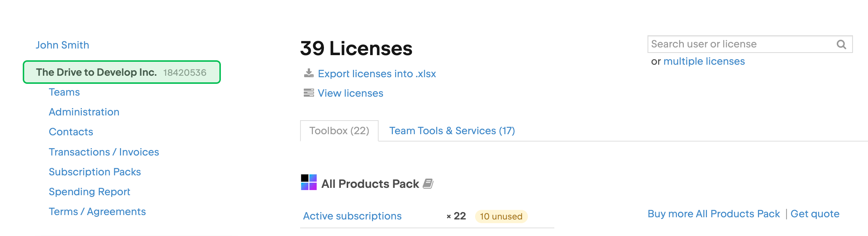Open the Subscription Packs page

pos(95,172)
